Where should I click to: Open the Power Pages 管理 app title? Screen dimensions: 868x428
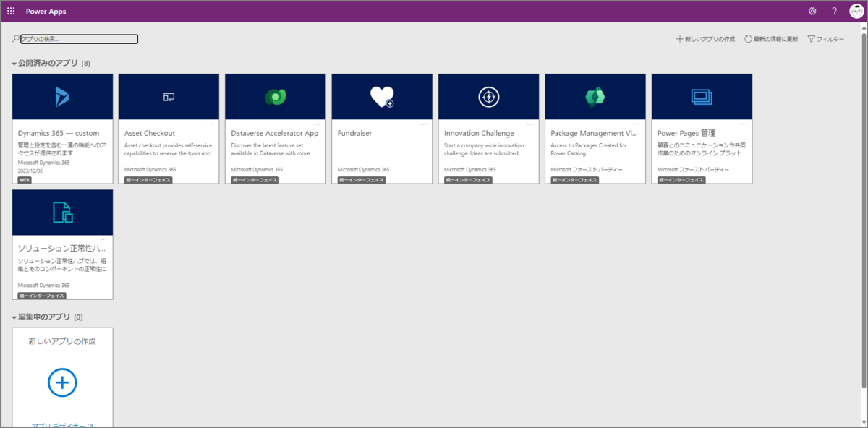(686, 134)
